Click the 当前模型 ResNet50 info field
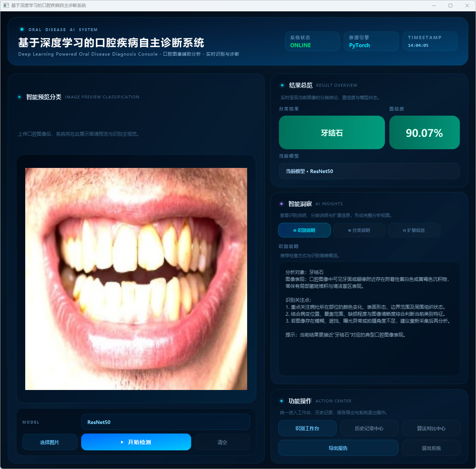The width and height of the screenshot is (476, 469). coord(369,171)
